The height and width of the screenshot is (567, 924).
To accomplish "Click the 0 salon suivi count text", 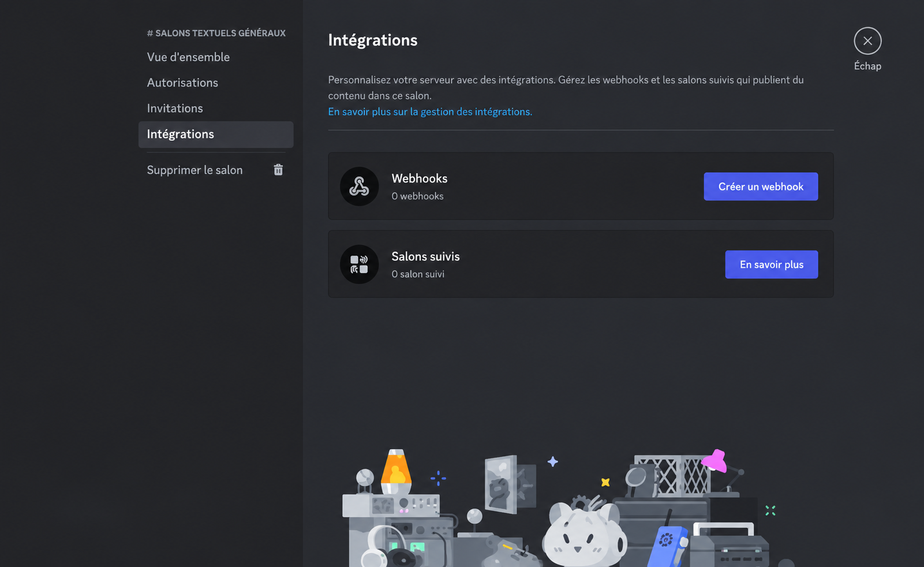I will click(x=418, y=274).
